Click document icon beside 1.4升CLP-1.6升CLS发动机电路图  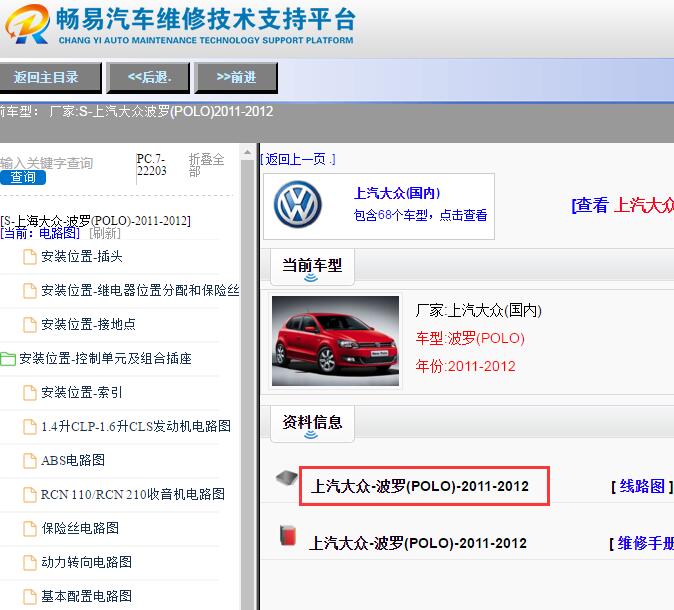[x=30, y=426]
